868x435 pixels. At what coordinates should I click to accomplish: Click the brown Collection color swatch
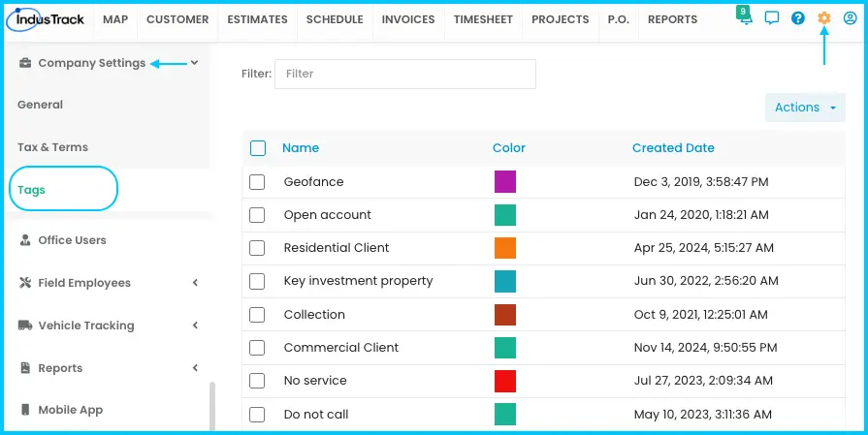(505, 315)
